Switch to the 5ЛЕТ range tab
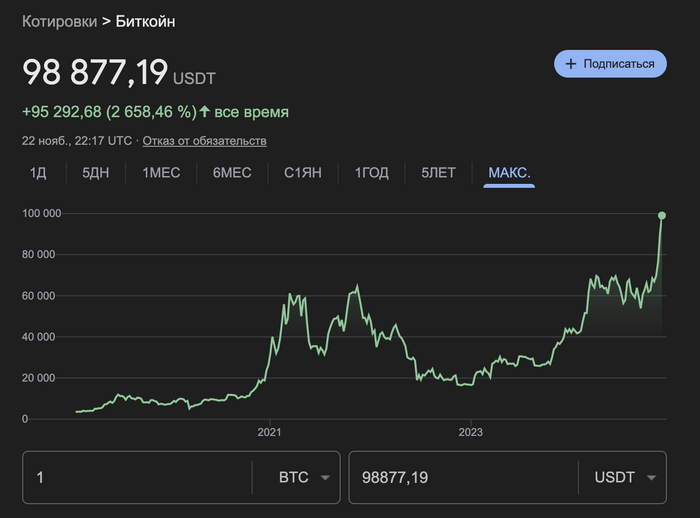The height and width of the screenshot is (518, 700). click(x=438, y=173)
